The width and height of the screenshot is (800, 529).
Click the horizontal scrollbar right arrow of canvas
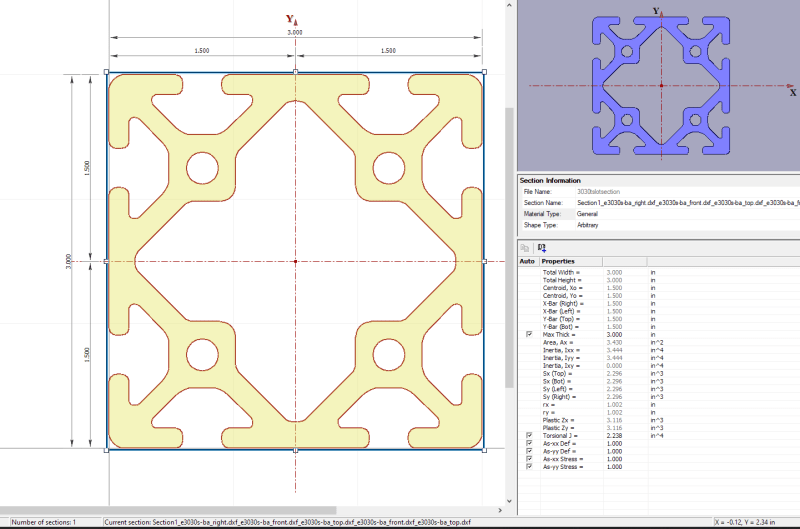(x=500, y=510)
